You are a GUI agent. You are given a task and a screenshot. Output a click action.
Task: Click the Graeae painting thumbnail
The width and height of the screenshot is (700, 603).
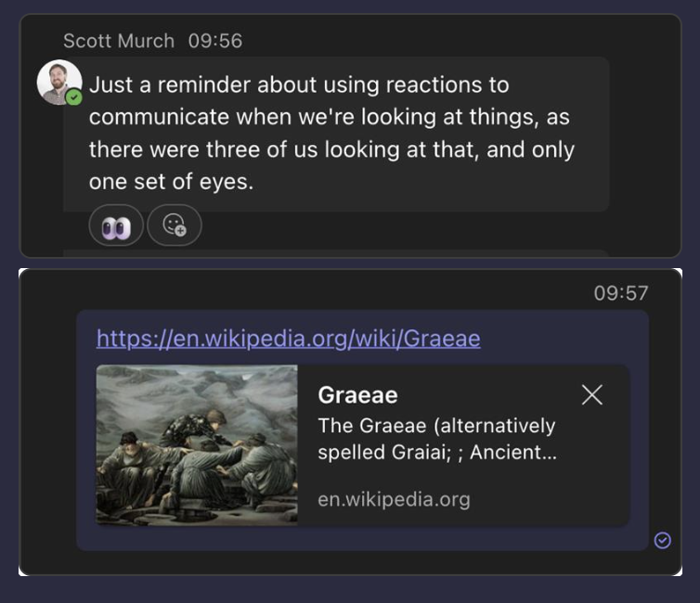[x=197, y=445]
